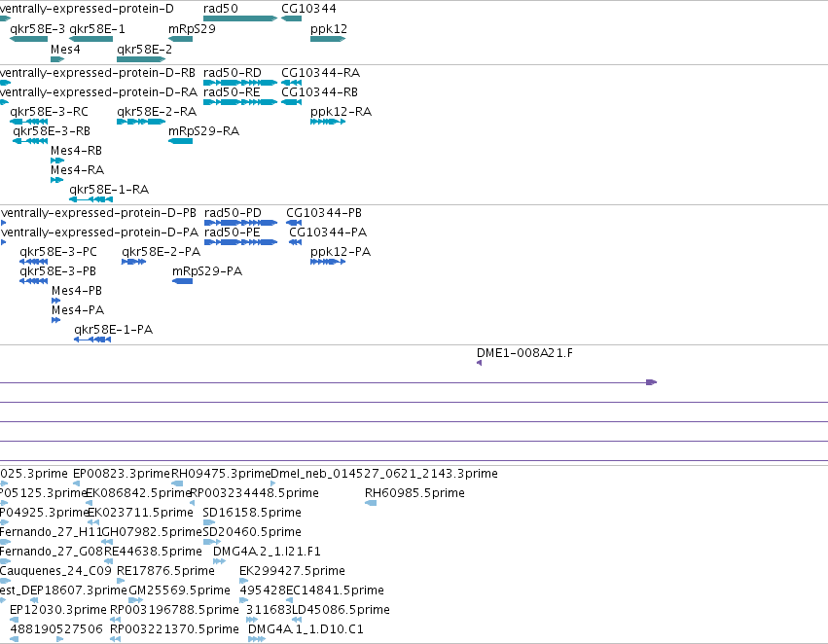Select transcript CG10344-RB
This screenshot has height=644, width=828.
292,102
